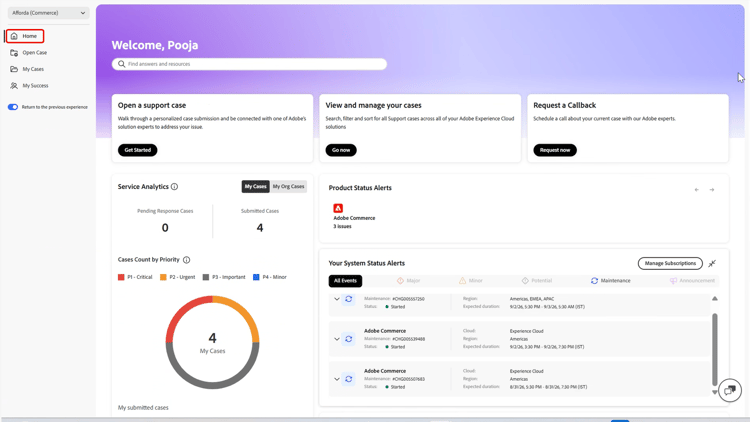Click the P3 - Important gray legend swatch
This screenshot has height=422, width=750.
pyautogui.click(x=206, y=277)
